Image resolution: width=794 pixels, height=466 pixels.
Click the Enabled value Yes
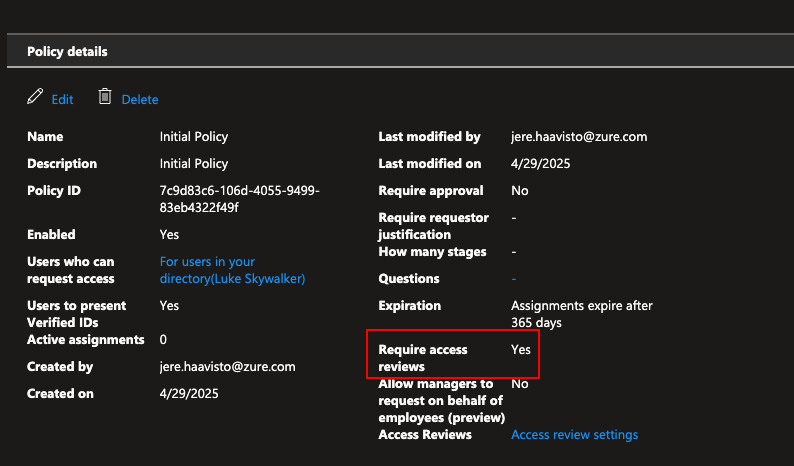coord(169,235)
